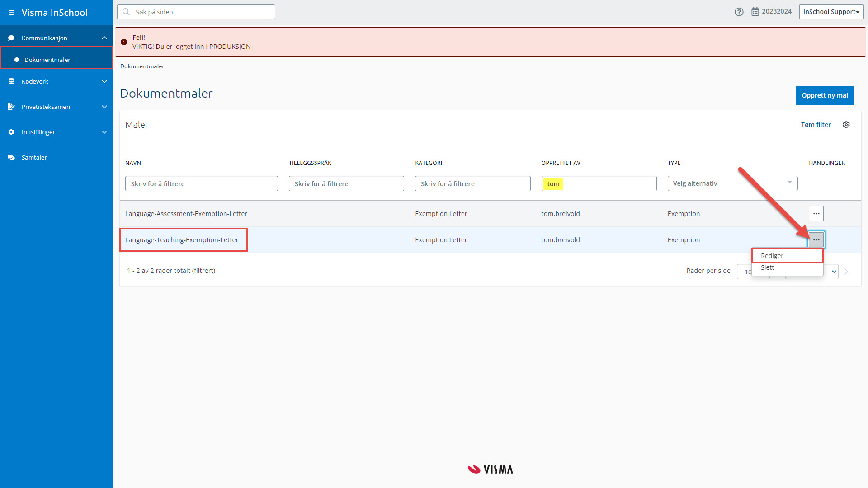
Task: Click the hamburger menu icon
Action: click(11, 13)
